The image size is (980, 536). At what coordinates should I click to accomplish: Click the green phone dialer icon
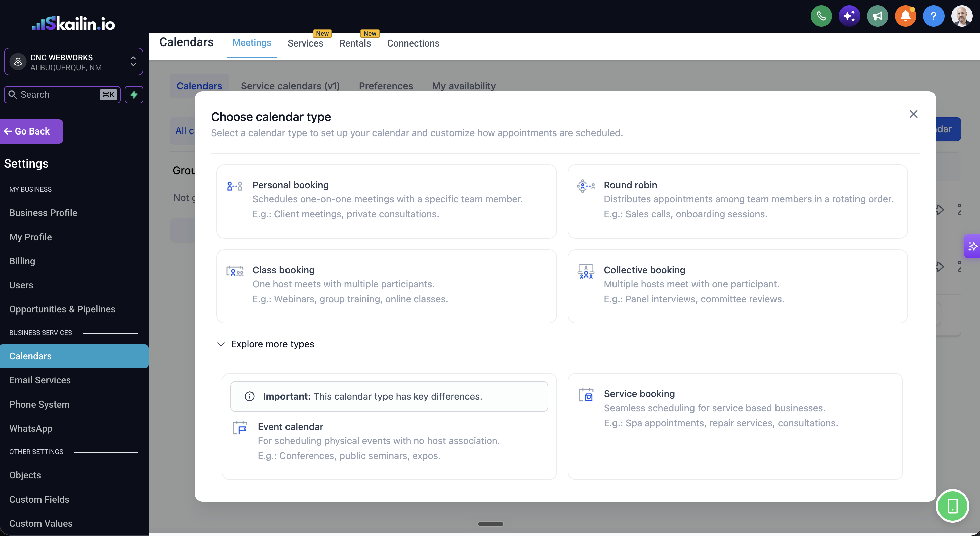pyautogui.click(x=821, y=16)
